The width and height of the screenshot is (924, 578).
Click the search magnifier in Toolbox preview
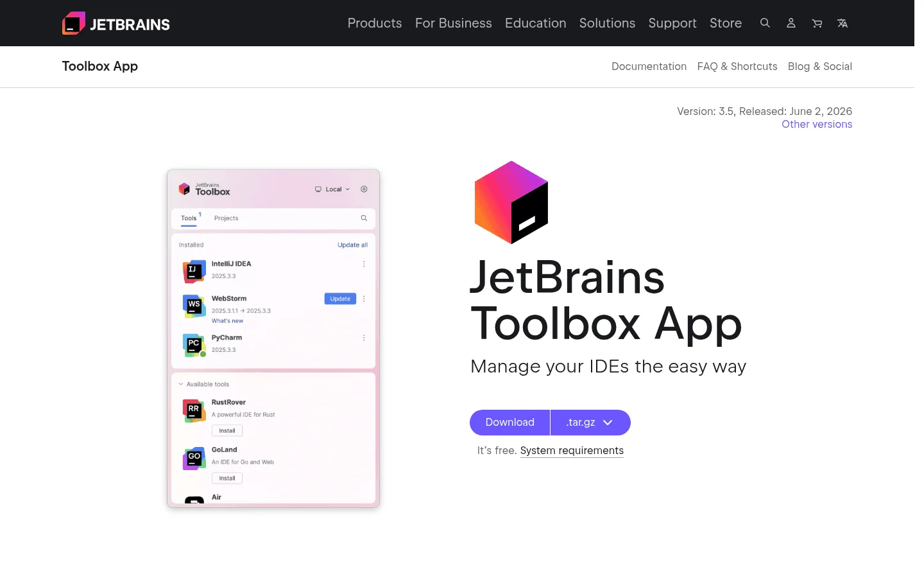point(364,218)
